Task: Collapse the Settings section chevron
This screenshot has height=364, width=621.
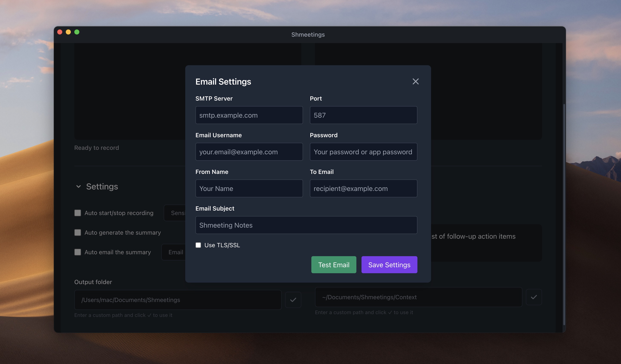Action: coord(78,186)
